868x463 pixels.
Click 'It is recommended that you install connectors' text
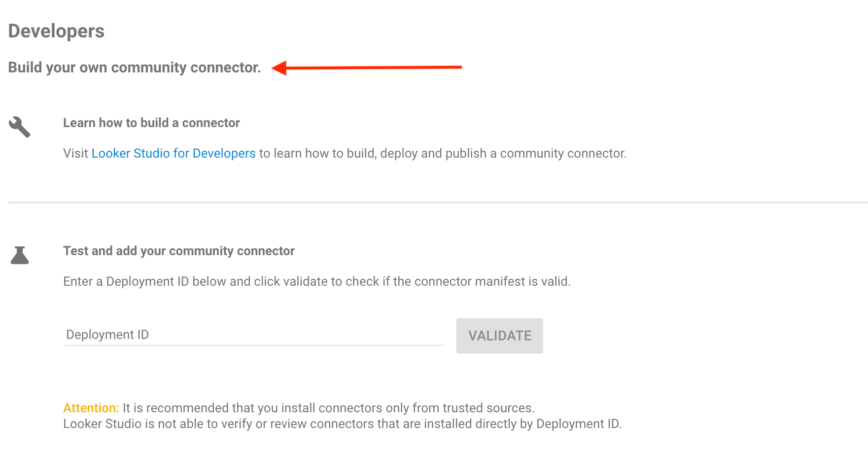328,408
